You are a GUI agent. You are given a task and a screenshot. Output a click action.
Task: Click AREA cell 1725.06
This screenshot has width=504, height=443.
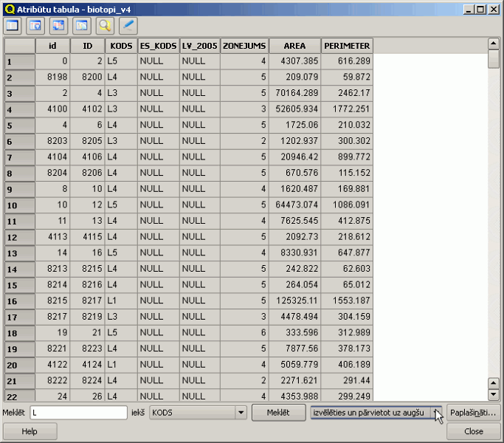coord(294,125)
